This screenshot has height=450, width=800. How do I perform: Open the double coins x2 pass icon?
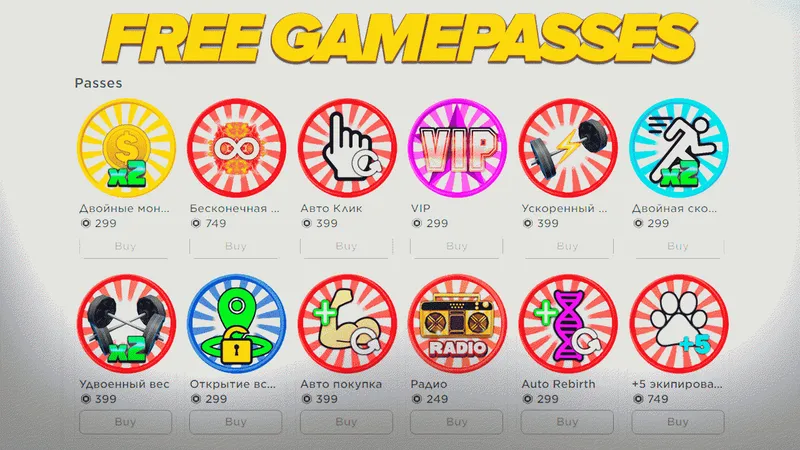127,148
